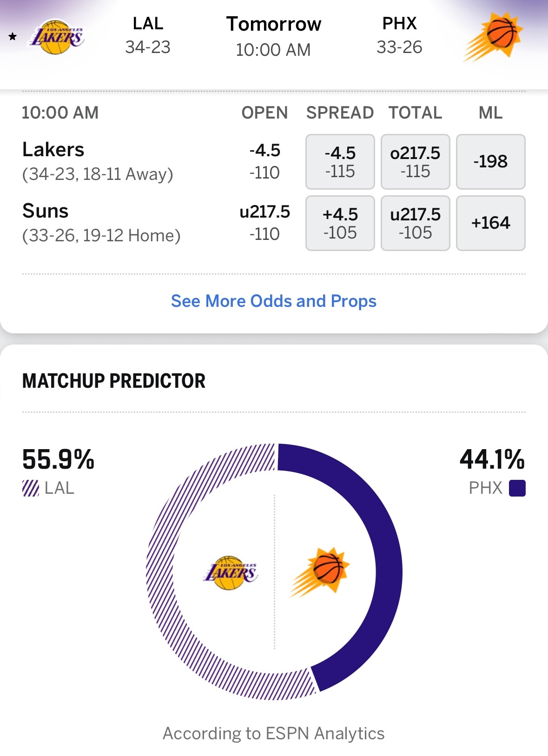Tap the Lakers logo inside the predictor chart

[231, 572]
